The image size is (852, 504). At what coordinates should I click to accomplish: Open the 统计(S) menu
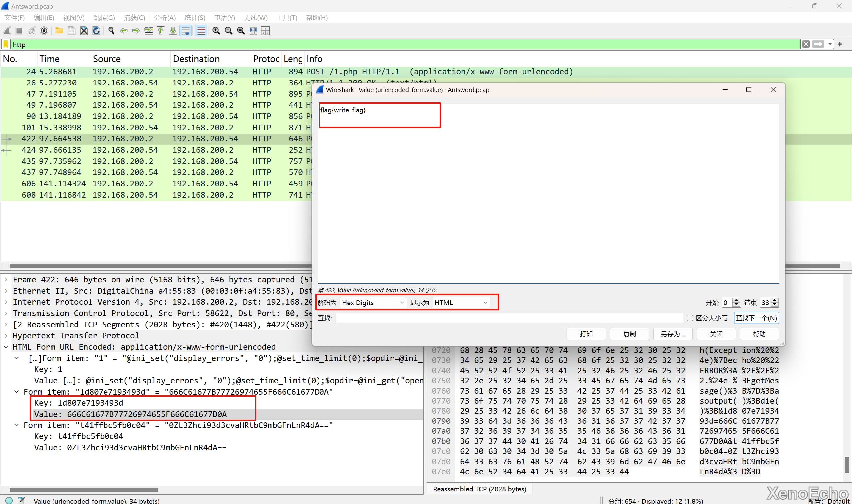[194, 18]
